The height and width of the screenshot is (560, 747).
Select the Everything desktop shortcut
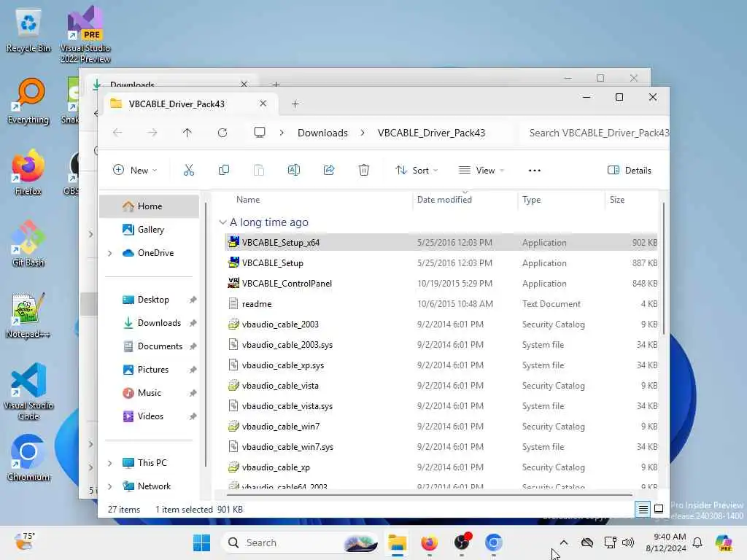pyautogui.click(x=28, y=101)
